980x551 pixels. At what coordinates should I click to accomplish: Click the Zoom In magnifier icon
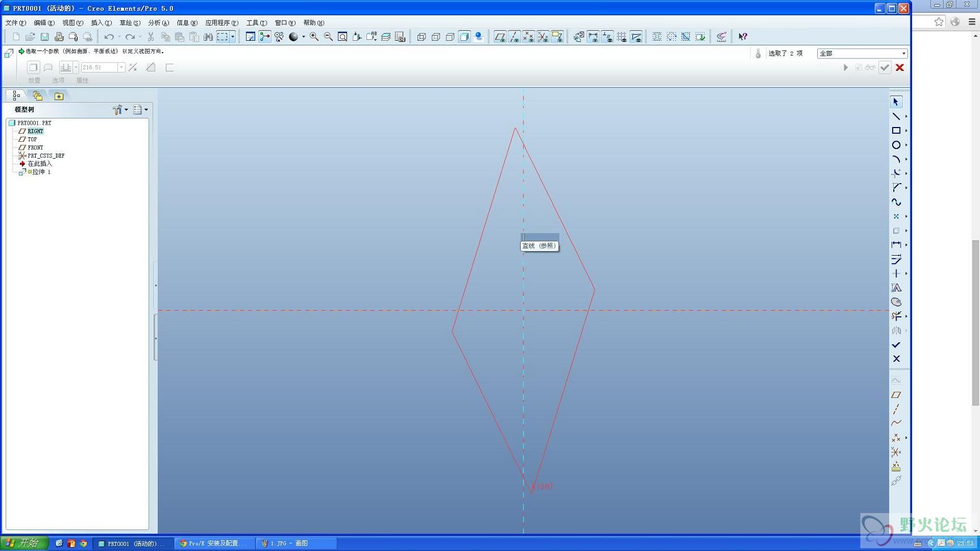pos(314,37)
